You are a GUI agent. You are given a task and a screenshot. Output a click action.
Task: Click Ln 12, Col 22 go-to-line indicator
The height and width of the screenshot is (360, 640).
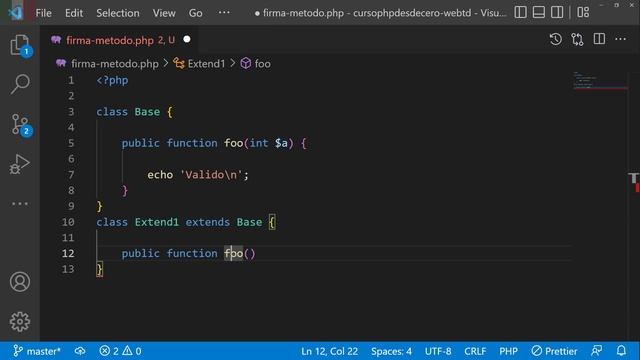click(329, 351)
